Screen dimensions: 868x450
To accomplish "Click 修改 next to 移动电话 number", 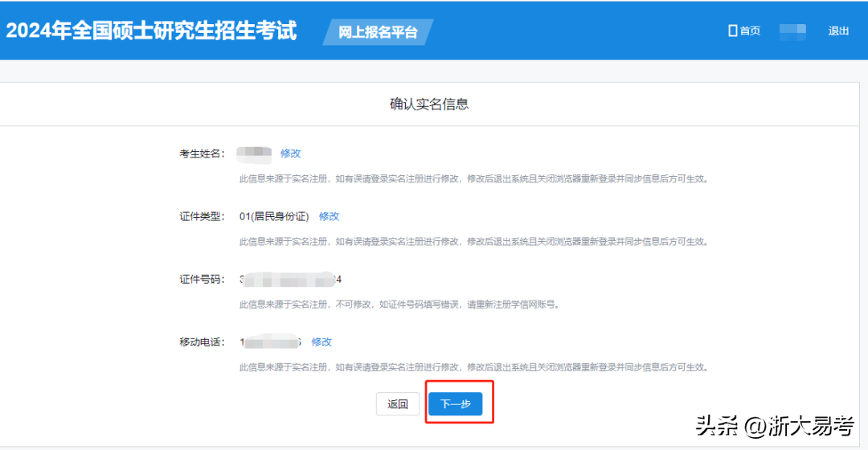I will click(321, 342).
